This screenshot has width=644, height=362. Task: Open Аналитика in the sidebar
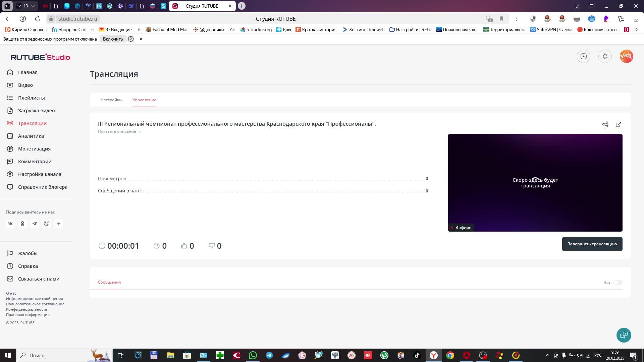pyautogui.click(x=31, y=136)
